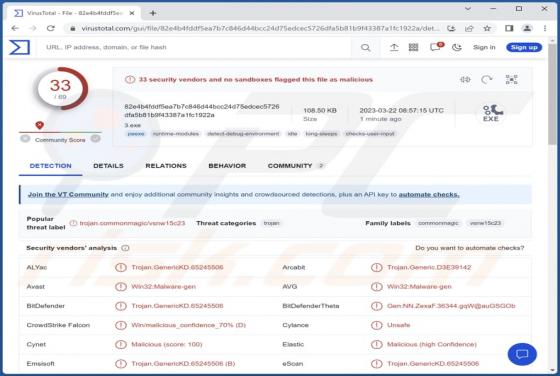Open the browser side panel icon

(509, 28)
